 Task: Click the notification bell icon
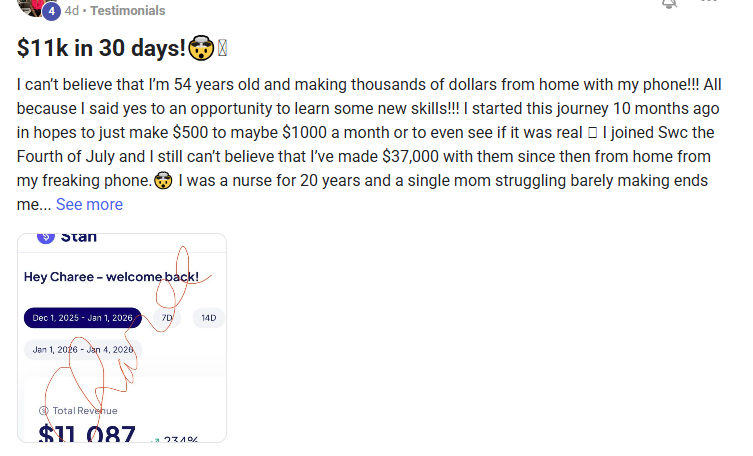(x=669, y=4)
